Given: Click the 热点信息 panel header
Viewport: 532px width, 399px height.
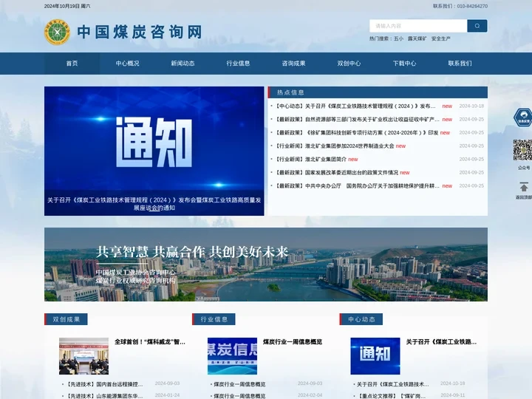Looking at the screenshot, I should (x=378, y=92).
